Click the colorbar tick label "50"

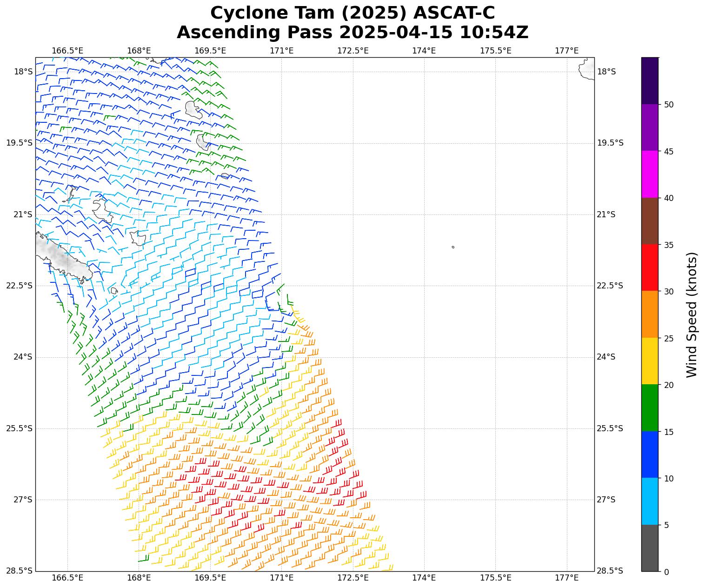[669, 105]
